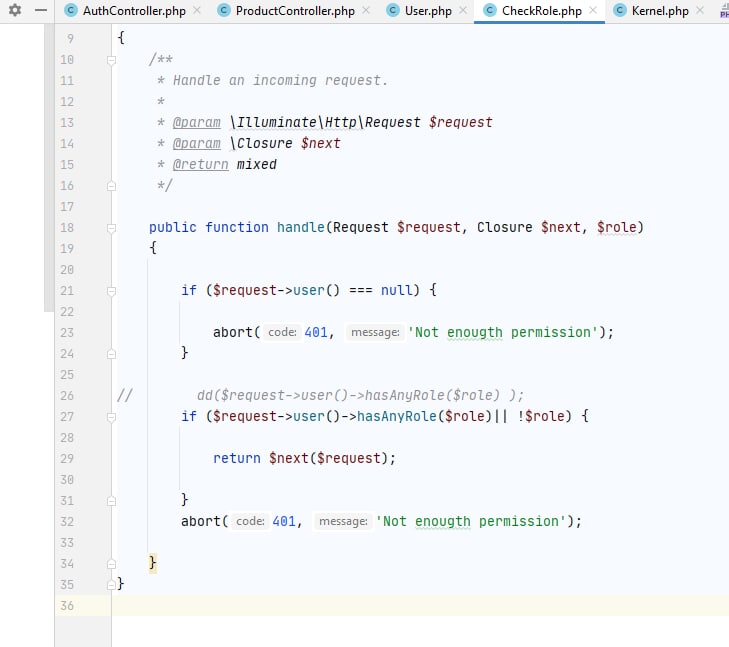Viewport: 729px width, 647px height.
Task: Fold the handle function at line 18
Action: [x=111, y=228]
